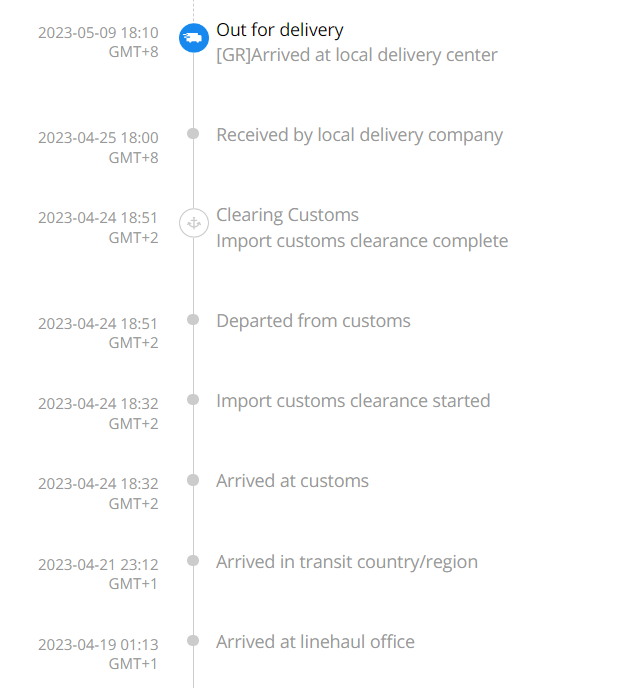
Task: Select the Out for delivery status
Action: click(280, 30)
